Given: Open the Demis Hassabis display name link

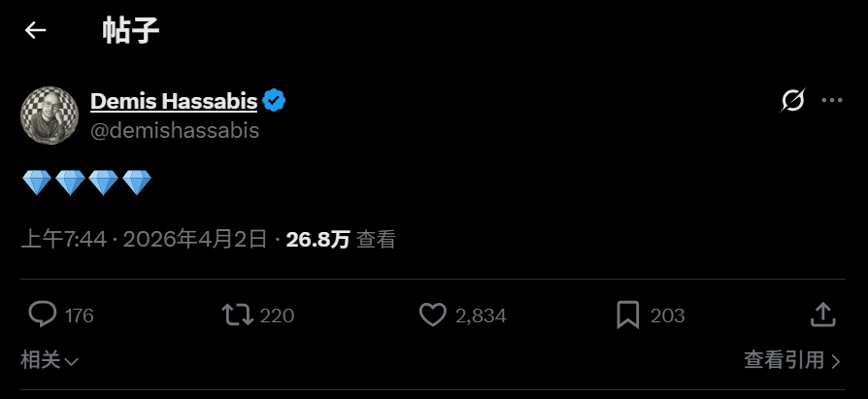Looking at the screenshot, I should pos(174,101).
